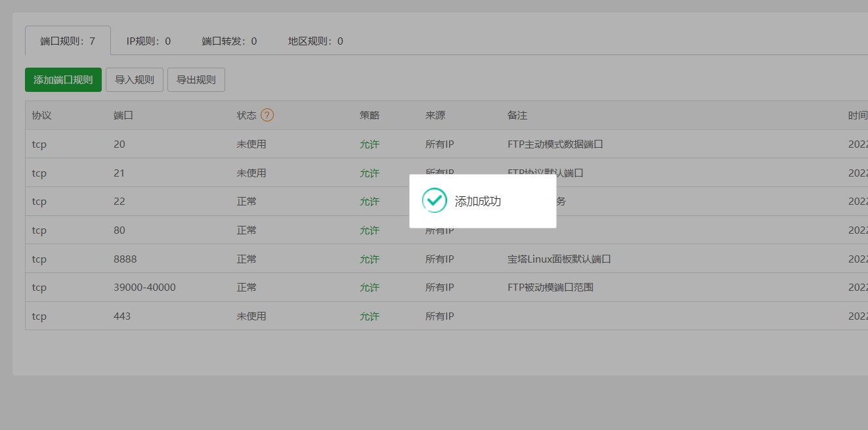Click the 策略 column header
The width and height of the screenshot is (868, 430).
pos(370,115)
